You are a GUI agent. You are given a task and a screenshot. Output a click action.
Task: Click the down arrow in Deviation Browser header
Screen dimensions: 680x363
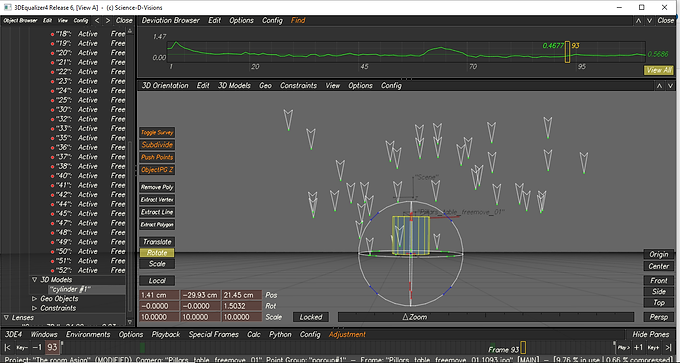[x=649, y=20]
